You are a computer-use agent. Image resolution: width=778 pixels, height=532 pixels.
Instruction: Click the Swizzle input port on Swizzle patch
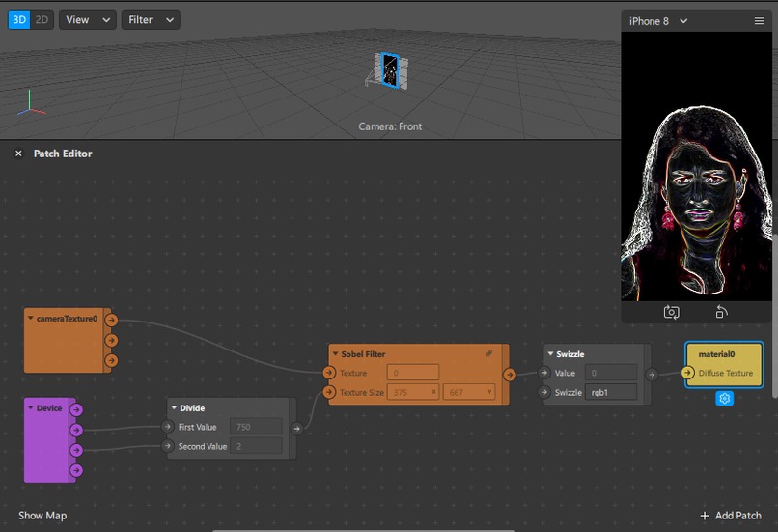pyautogui.click(x=543, y=392)
